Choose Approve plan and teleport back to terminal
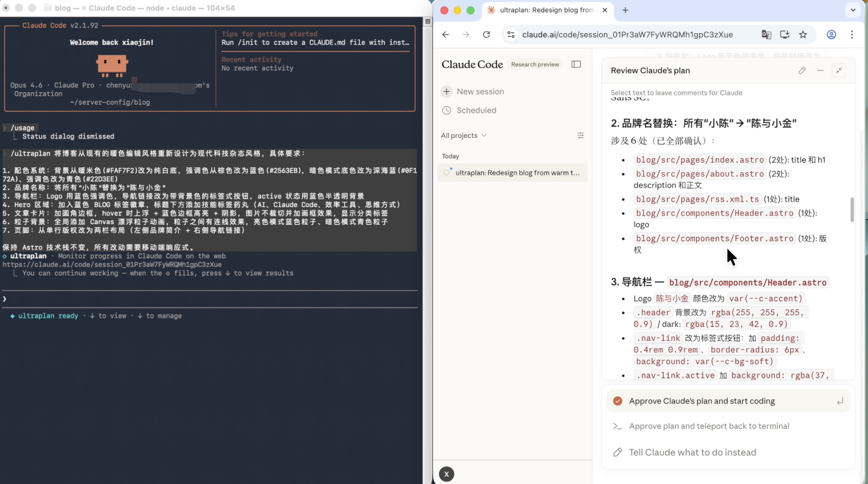 tap(728, 426)
